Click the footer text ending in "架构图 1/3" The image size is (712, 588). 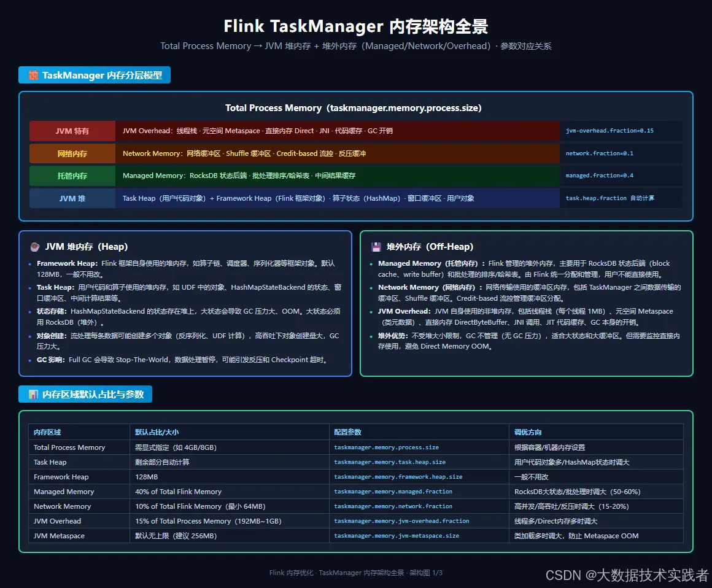(x=356, y=573)
